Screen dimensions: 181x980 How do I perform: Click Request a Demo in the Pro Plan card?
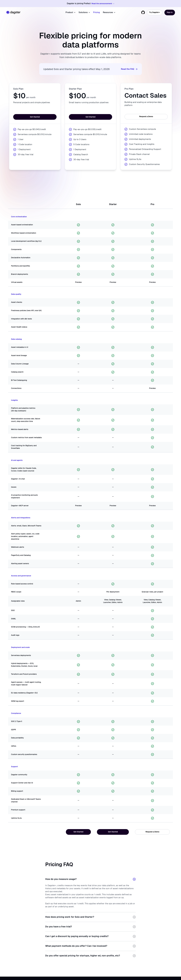146,116
